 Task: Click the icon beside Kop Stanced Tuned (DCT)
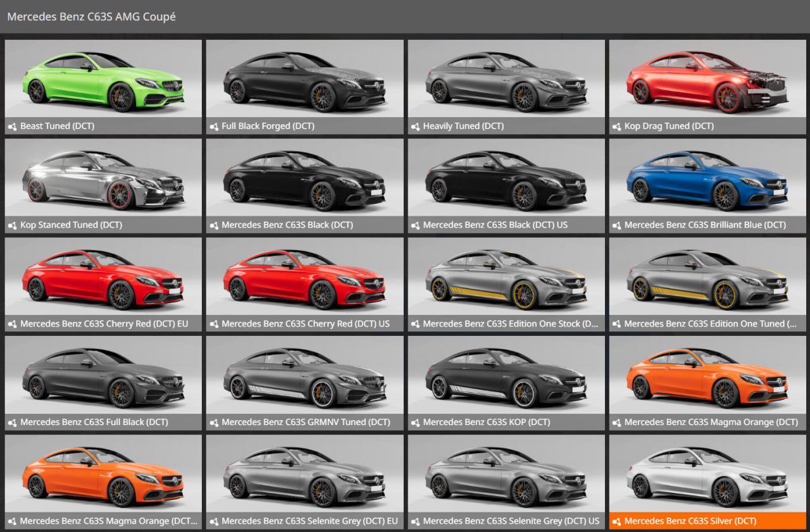[12, 225]
